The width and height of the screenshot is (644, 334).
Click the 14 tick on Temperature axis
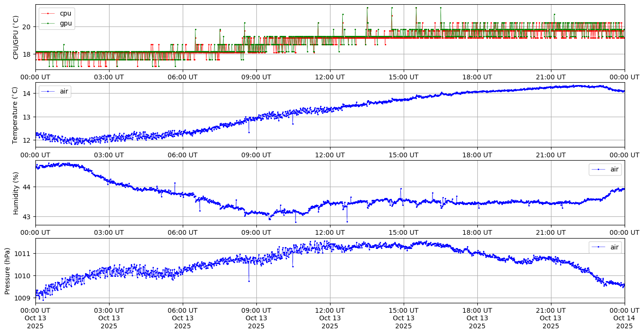coord(27,94)
